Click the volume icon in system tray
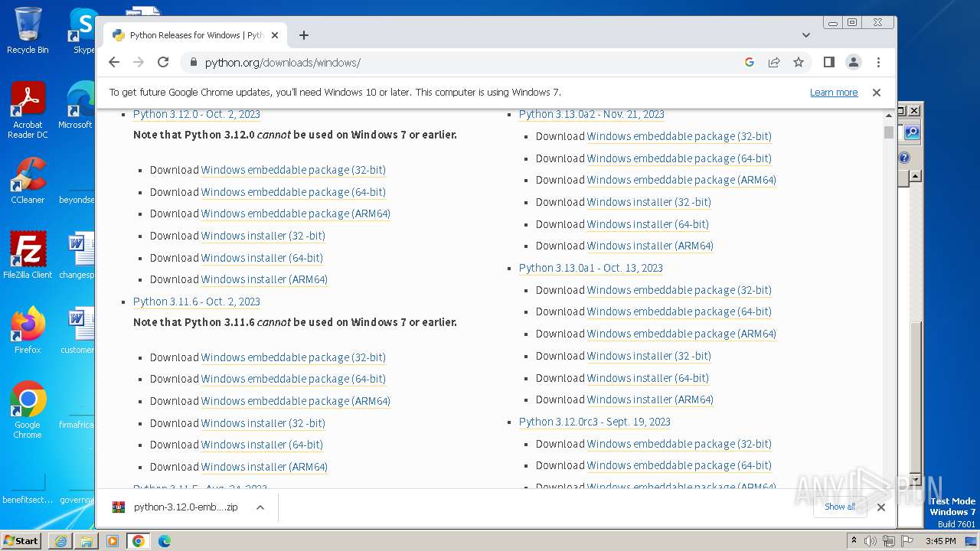980x551 pixels. pyautogui.click(x=871, y=541)
